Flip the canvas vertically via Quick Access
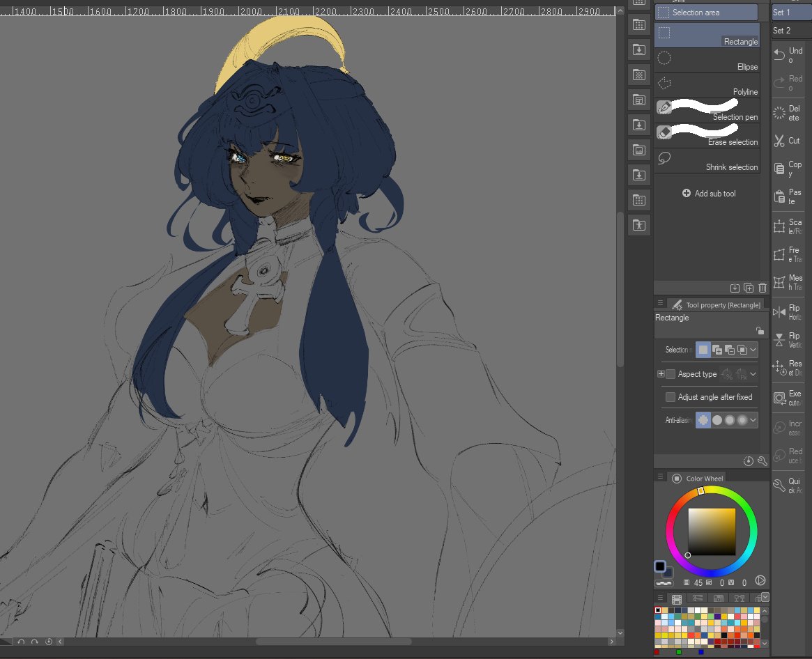Image resolution: width=812 pixels, height=659 pixels. [788, 340]
